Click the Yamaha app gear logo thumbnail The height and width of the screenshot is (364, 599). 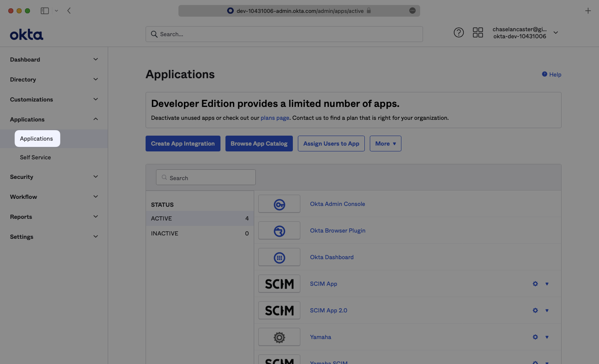pos(279,337)
